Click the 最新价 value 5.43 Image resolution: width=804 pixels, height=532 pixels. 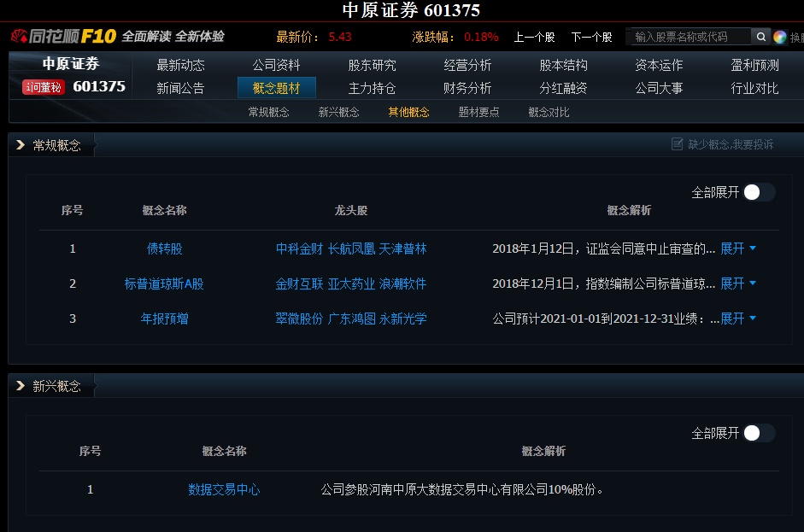click(340, 37)
